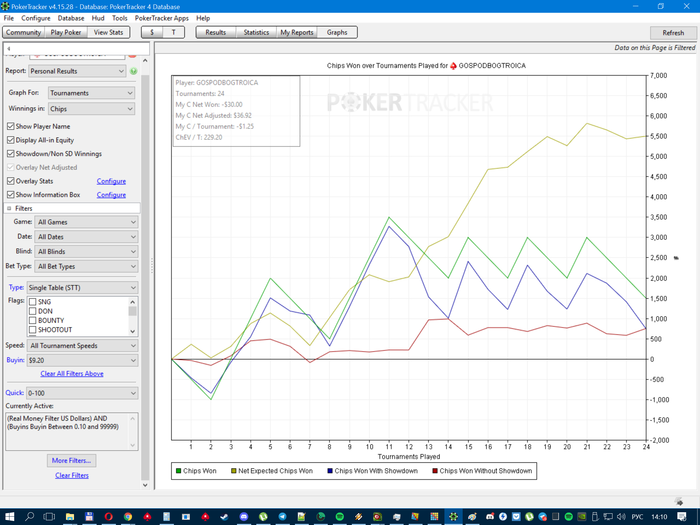Click the Clear Filters link
This screenshot has height=525, width=700.
click(x=72, y=476)
